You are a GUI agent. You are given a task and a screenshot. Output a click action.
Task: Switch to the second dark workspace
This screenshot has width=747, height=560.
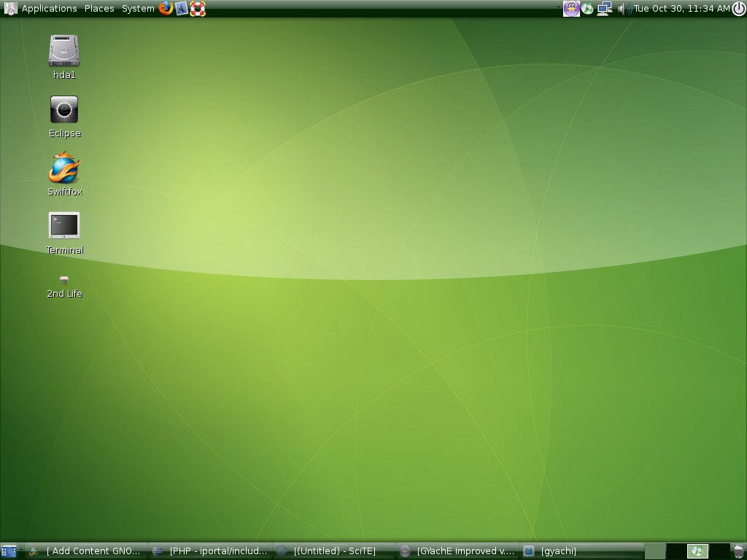pyautogui.click(x=676, y=551)
